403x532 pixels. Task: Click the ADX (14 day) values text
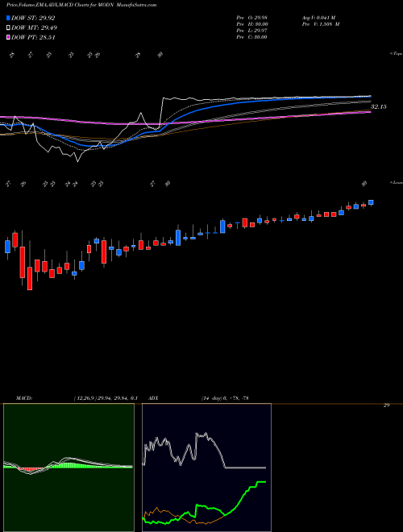coord(225,398)
